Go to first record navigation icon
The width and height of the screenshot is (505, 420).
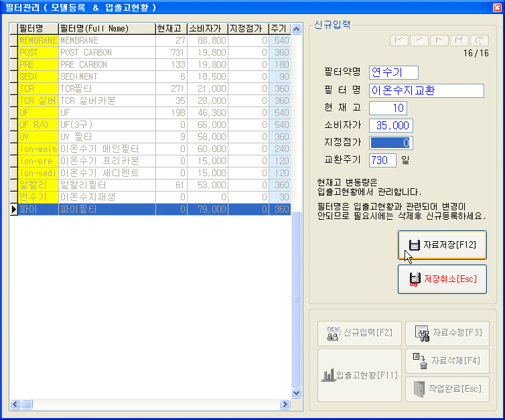pyautogui.click(x=399, y=40)
